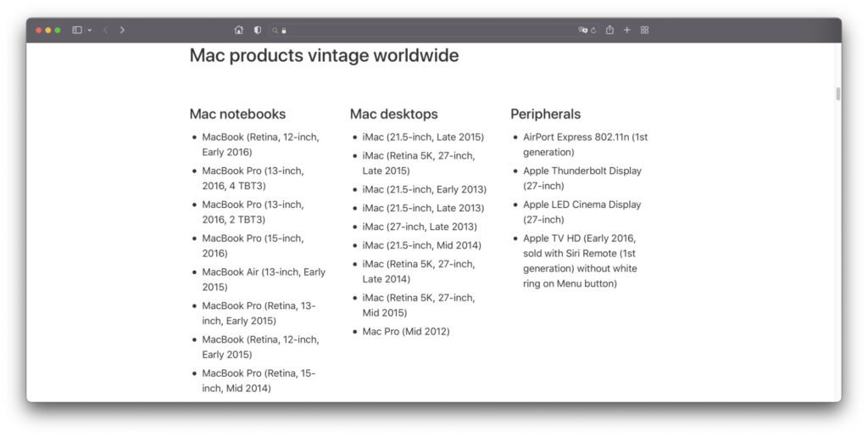This screenshot has height=437, width=868.
Task: Select 'MacBook Air (13-inch, Early 2015)'
Action: (264, 280)
